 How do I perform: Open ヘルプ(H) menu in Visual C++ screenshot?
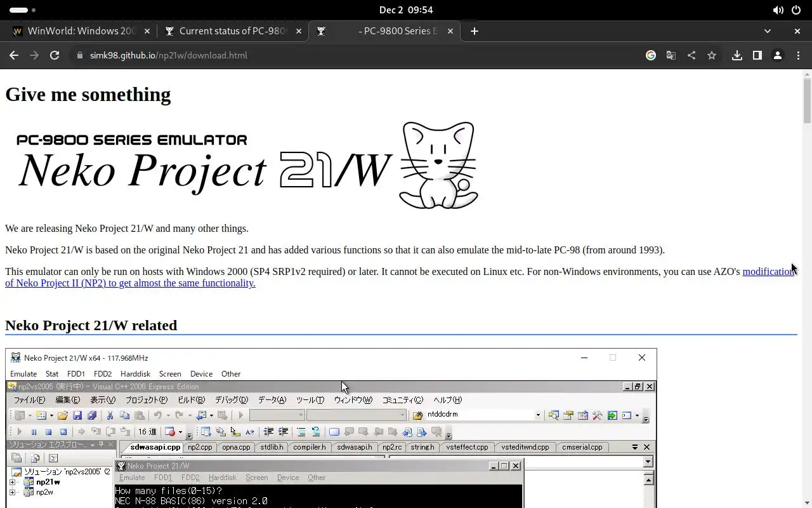pos(448,400)
